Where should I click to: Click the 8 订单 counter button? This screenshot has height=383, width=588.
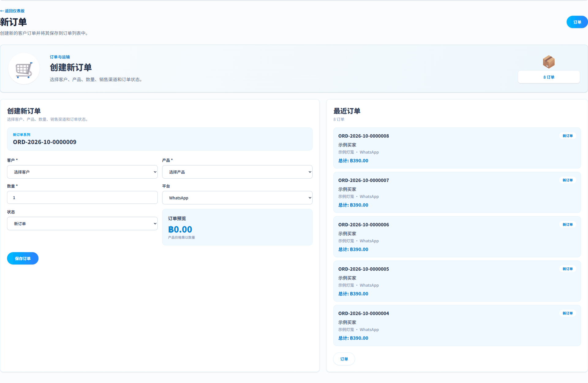(549, 77)
